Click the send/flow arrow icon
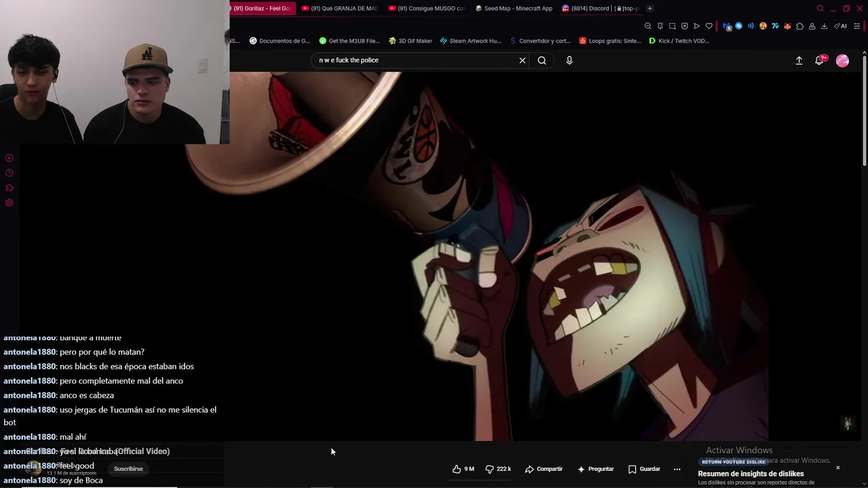The image size is (868, 488). point(696,26)
